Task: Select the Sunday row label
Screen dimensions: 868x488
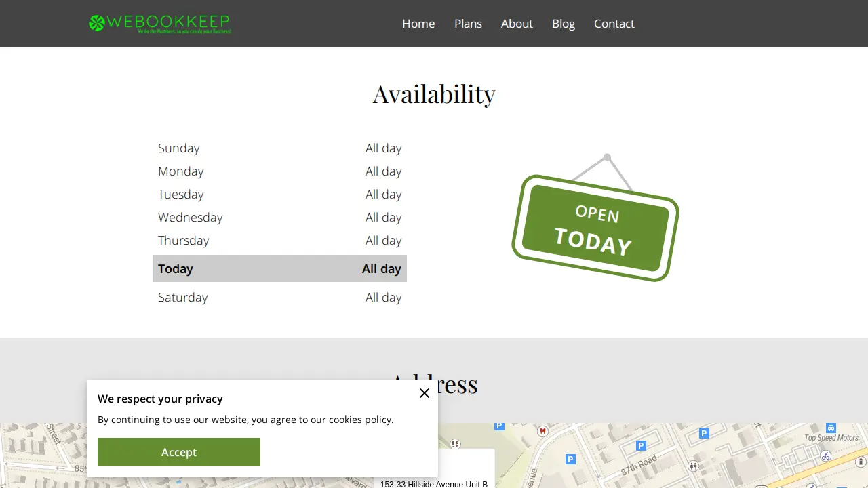Action: 179,148
